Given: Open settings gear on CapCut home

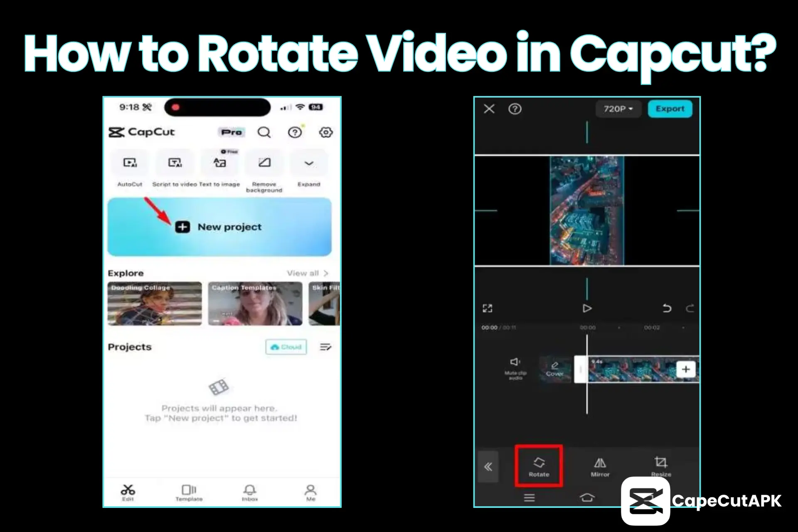Looking at the screenshot, I should coord(326,132).
